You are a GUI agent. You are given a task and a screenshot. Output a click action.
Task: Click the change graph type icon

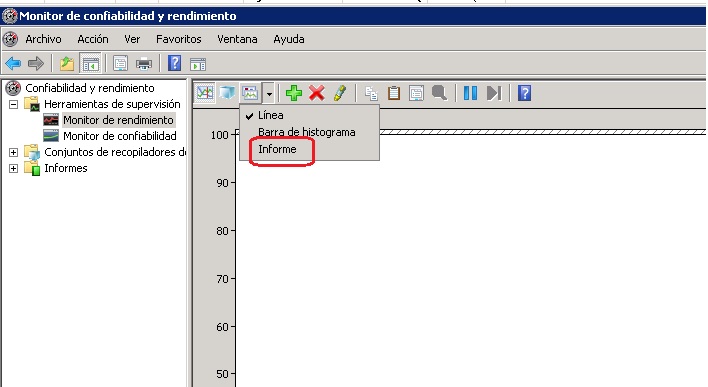[x=250, y=93]
